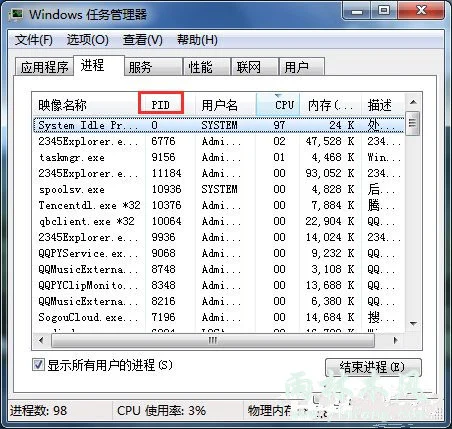
Task: Click the horizontal scrollbar right arrow
Action: click(x=396, y=340)
